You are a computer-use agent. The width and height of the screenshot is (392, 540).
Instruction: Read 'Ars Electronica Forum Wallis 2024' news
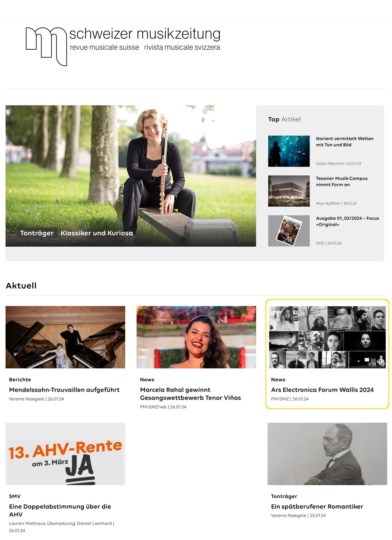click(x=322, y=390)
